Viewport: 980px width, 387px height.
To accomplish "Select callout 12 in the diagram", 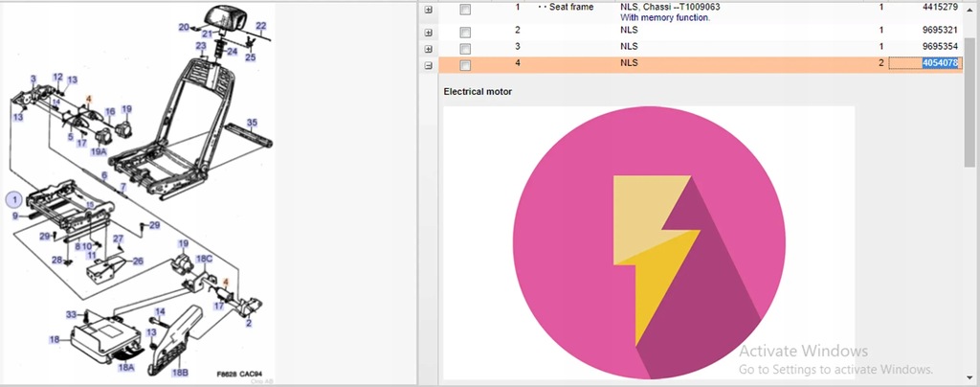I will click(x=57, y=77).
